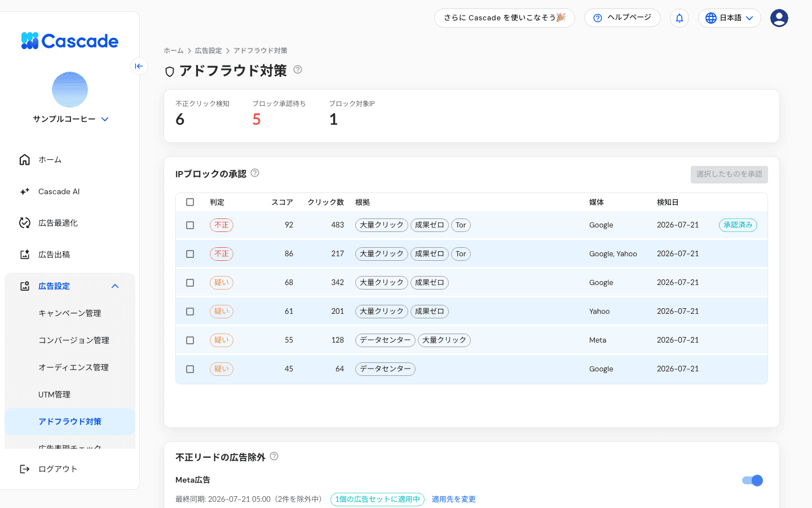Open the ヘルプページ
The height and width of the screenshot is (508, 812).
point(623,18)
